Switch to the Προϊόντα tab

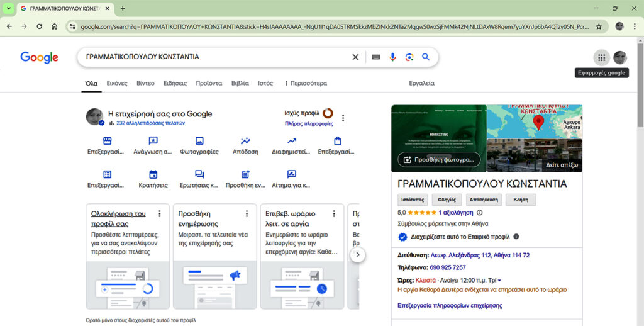pyautogui.click(x=209, y=83)
